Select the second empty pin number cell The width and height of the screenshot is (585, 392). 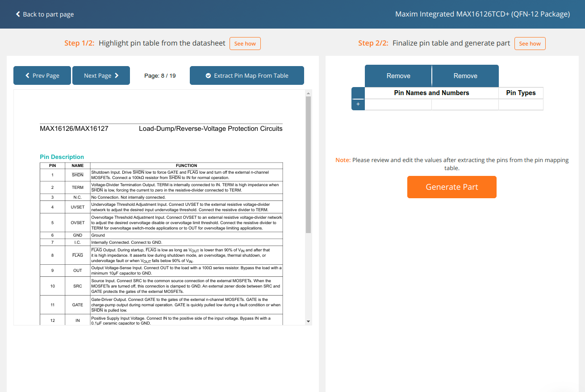click(465, 104)
